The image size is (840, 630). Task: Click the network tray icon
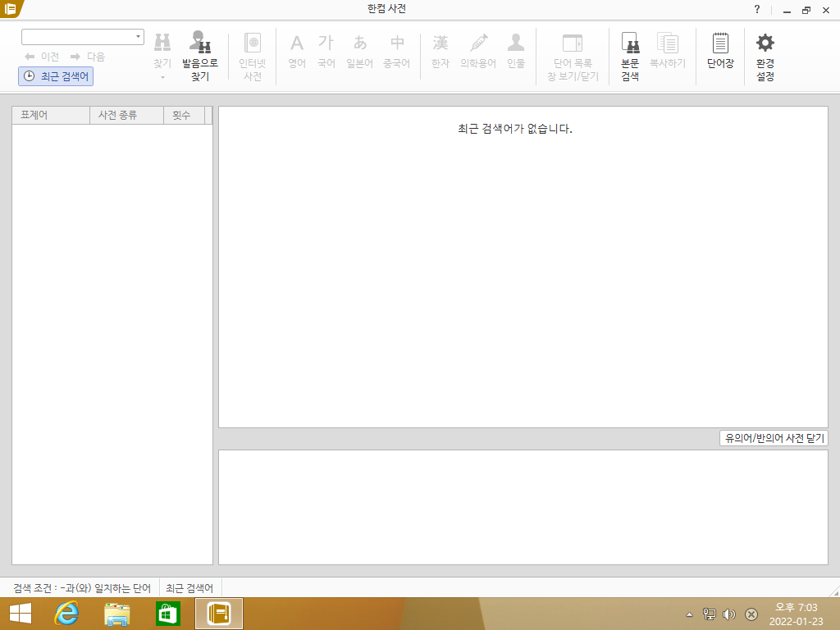coord(710,614)
